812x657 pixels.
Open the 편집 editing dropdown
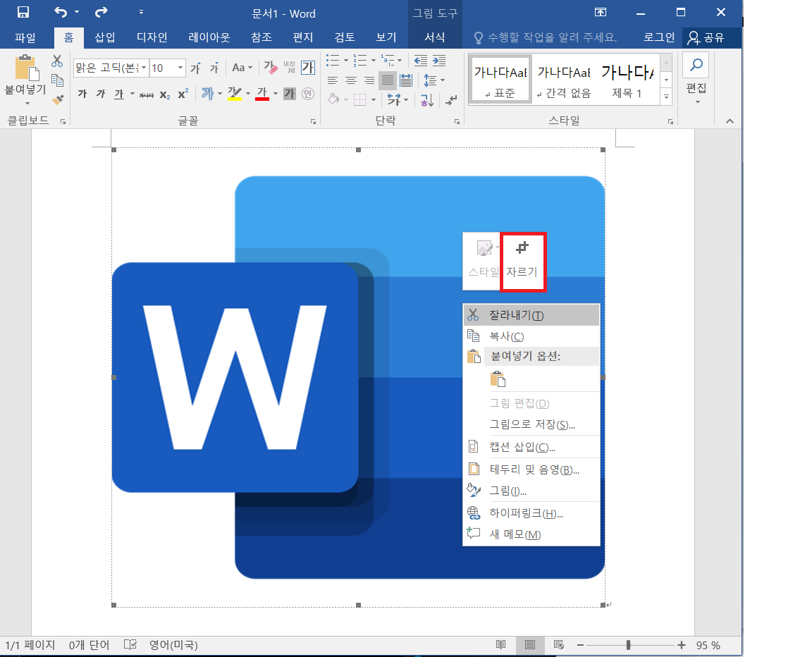click(696, 79)
